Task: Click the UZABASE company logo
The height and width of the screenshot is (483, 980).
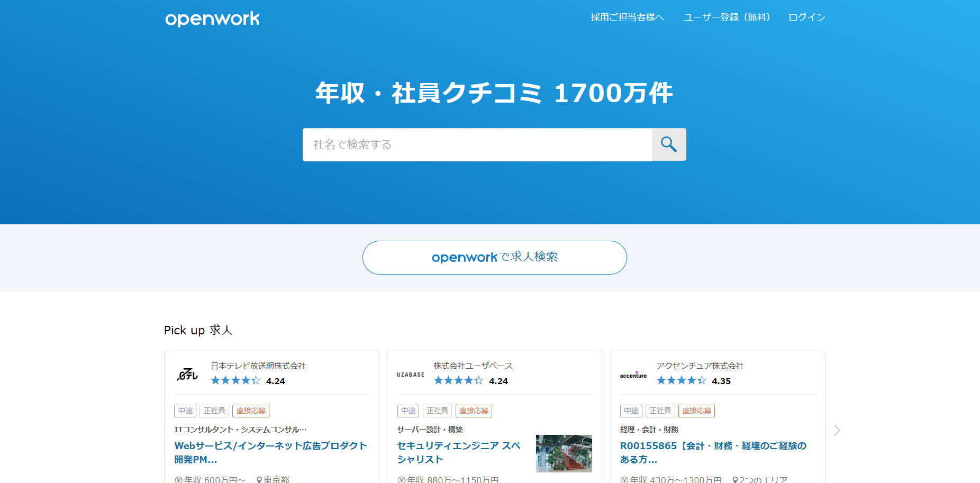Action: tap(411, 375)
